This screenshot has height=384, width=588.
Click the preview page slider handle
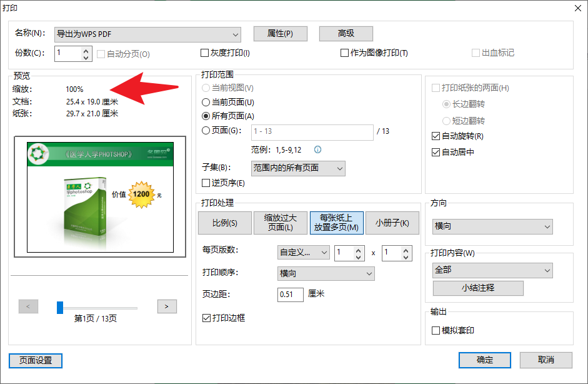click(x=60, y=307)
